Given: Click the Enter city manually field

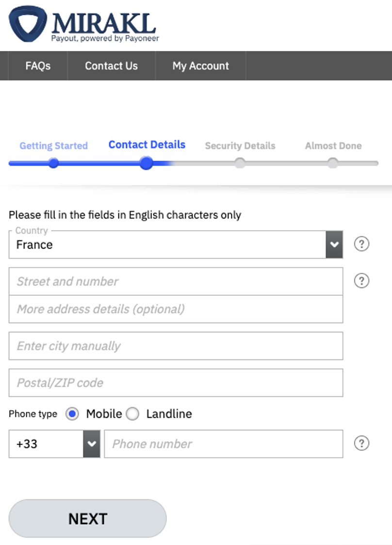Looking at the screenshot, I should click(x=176, y=346).
